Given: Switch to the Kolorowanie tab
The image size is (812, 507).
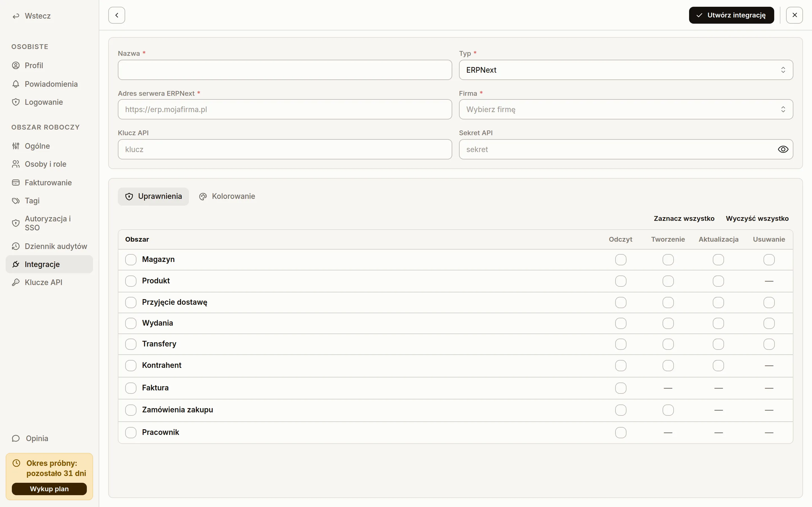Looking at the screenshot, I should point(227,197).
